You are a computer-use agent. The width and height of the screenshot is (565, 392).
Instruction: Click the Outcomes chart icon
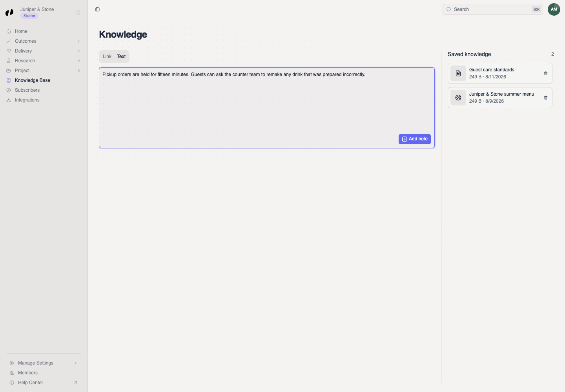pos(9,41)
